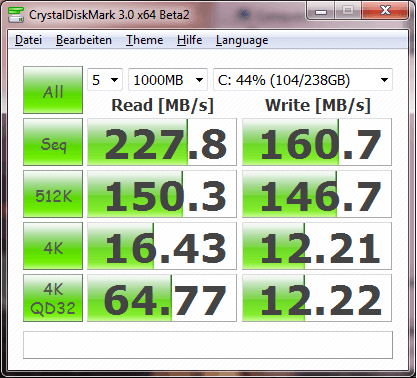Click the 512K write result 146.7
The image size is (417, 378).
click(x=317, y=194)
